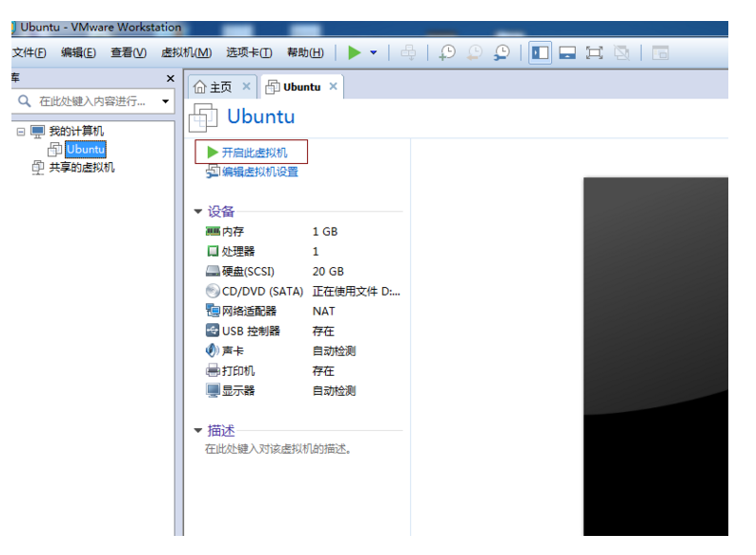Close the Ubuntu tab
This screenshot has width=756, height=555.
(x=333, y=87)
